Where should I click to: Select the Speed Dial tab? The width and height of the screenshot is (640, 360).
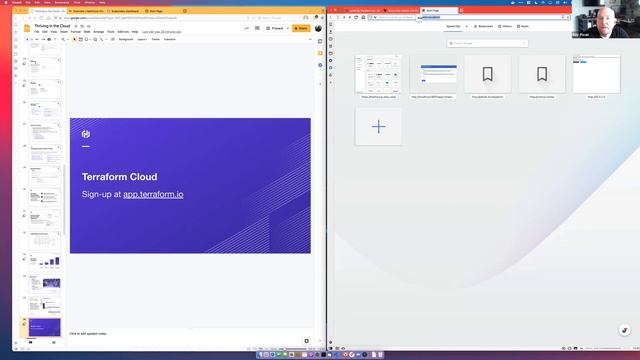click(453, 27)
